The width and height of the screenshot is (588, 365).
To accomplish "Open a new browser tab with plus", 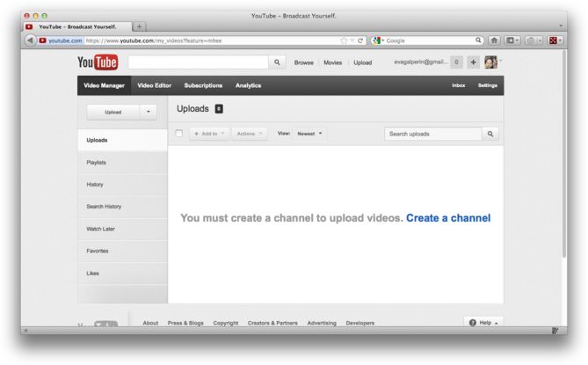I will point(140,26).
